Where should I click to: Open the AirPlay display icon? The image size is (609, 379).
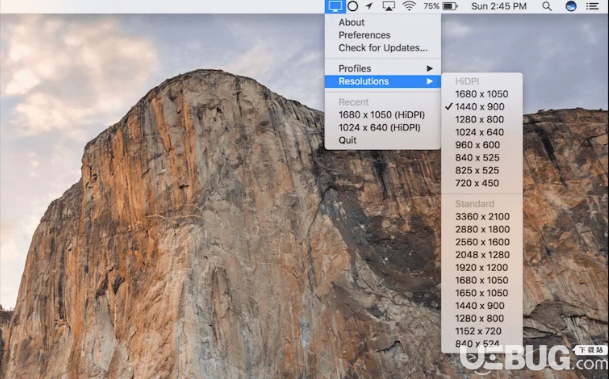(x=388, y=6)
